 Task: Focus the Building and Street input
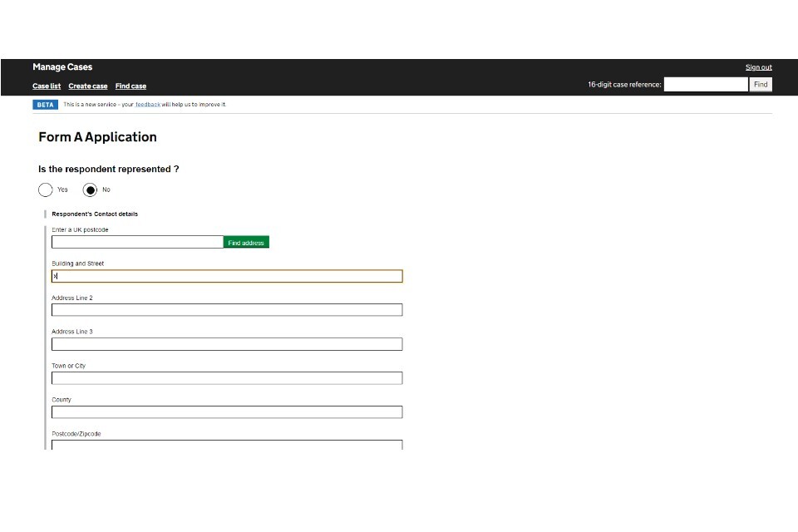pos(227,276)
